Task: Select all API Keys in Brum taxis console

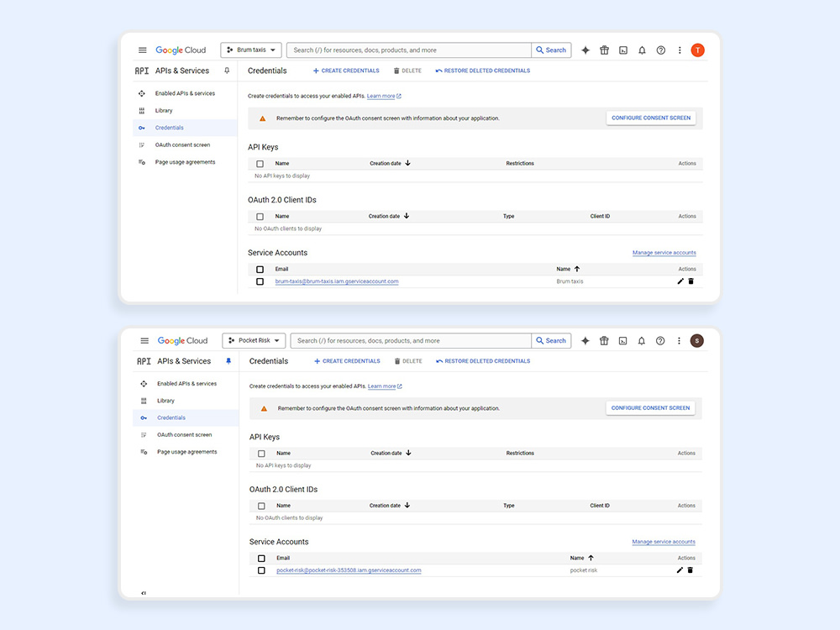Action: click(260, 164)
